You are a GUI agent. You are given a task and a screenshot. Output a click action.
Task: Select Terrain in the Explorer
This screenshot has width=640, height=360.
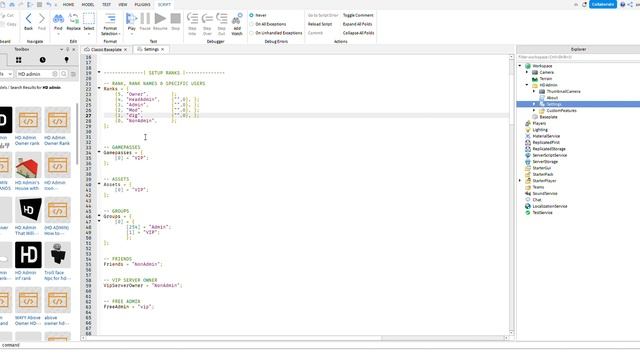[545, 79]
